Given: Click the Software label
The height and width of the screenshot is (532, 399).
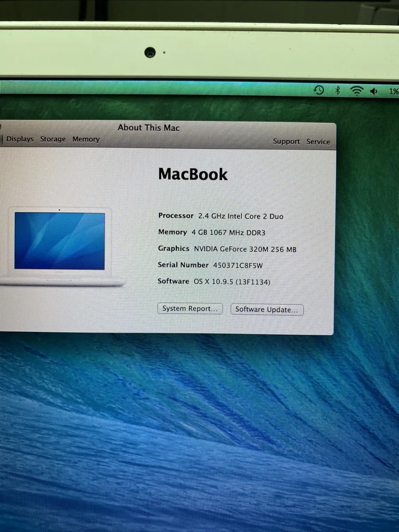Looking at the screenshot, I should click(x=173, y=281).
